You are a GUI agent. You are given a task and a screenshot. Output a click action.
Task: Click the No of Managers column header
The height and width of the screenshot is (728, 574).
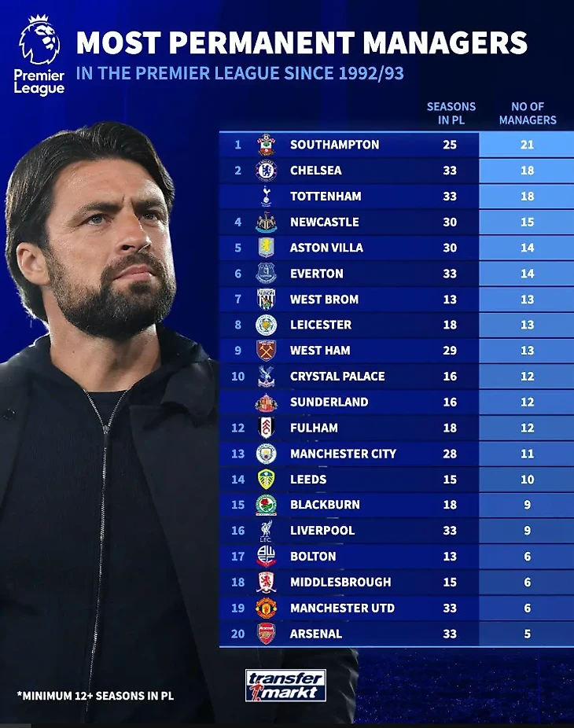tap(528, 113)
